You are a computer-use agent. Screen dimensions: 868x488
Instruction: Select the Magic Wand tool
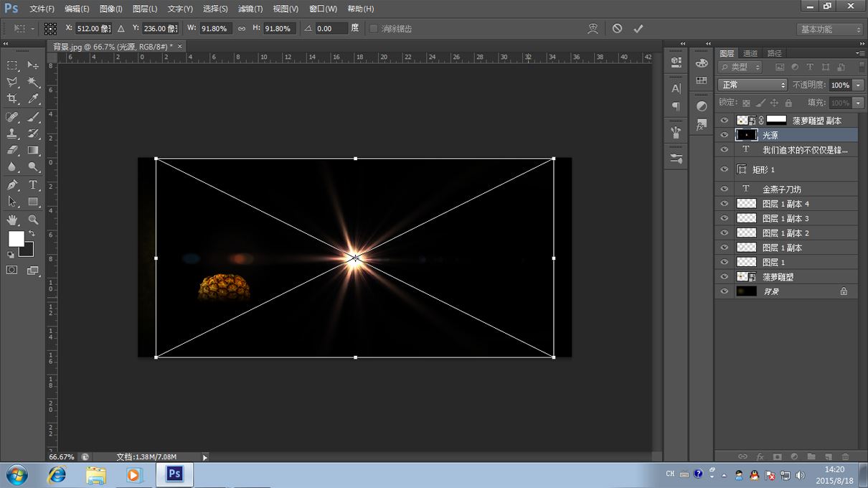[33, 83]
